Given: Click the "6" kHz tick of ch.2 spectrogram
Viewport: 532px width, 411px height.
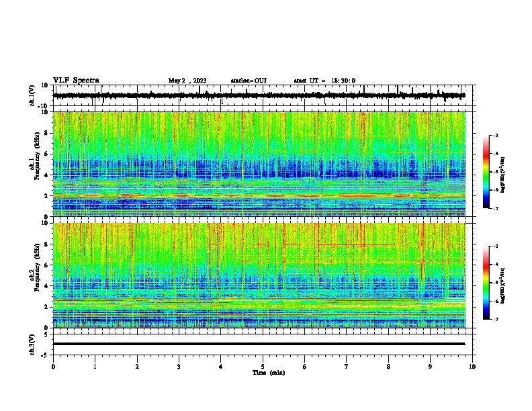Looking at the screenshot, I should [x=47, y=265].
